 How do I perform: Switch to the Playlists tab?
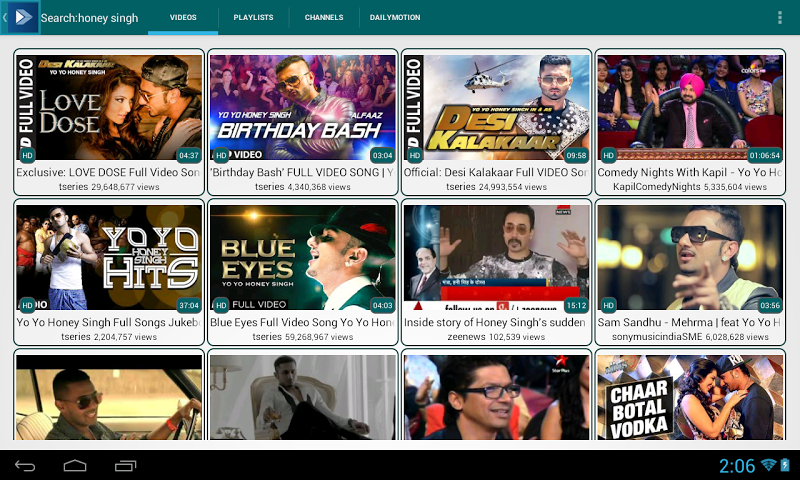pyautogui.click(x=254, y=17)
